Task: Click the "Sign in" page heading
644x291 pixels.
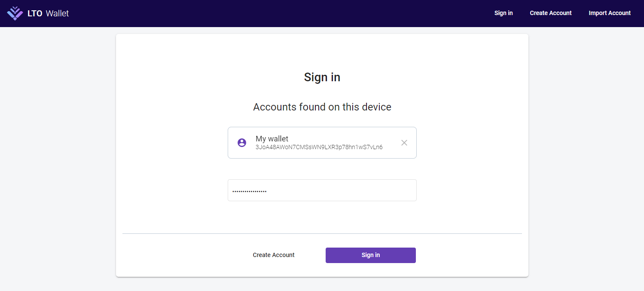Action: click(322, 77)
